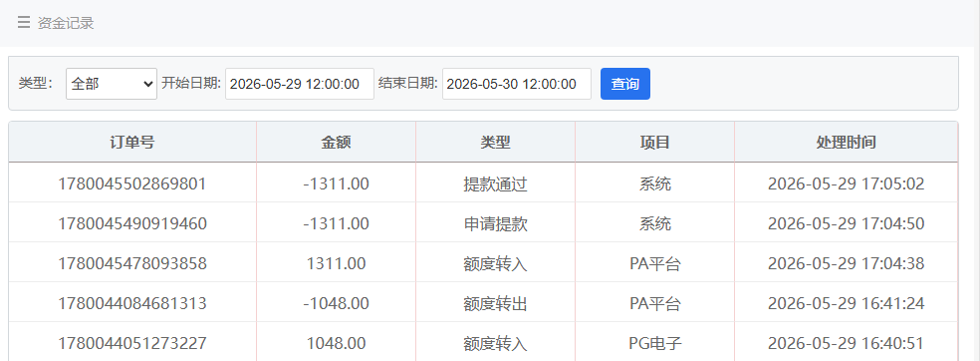Focus the 开始日期 date input field
The height and width of the screenshot is (361, 980).
tap(300, 84)
